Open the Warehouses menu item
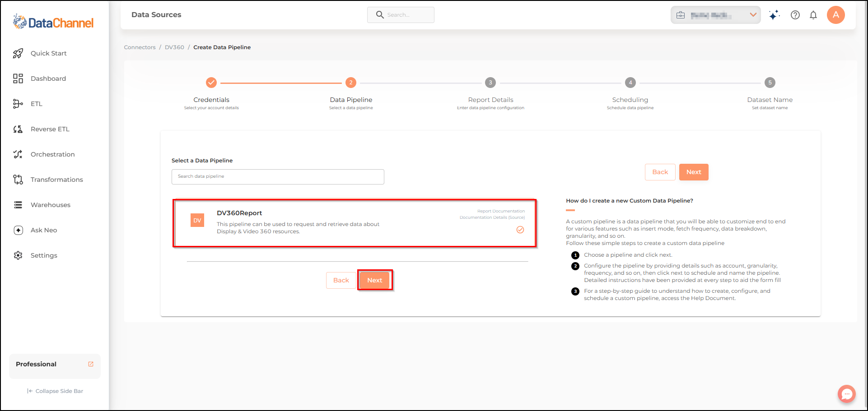Screen dimensions: 868x411 coord(51,205)
